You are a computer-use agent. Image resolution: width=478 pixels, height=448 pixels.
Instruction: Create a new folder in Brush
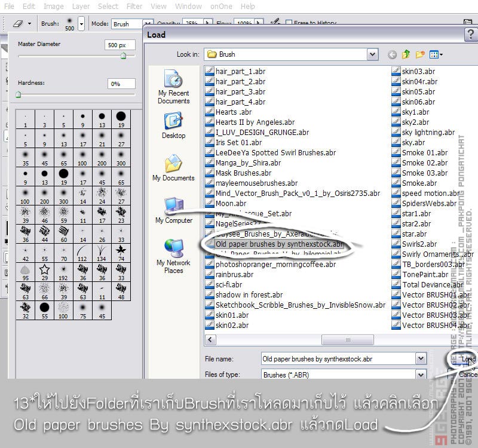(x=420, y=54)
